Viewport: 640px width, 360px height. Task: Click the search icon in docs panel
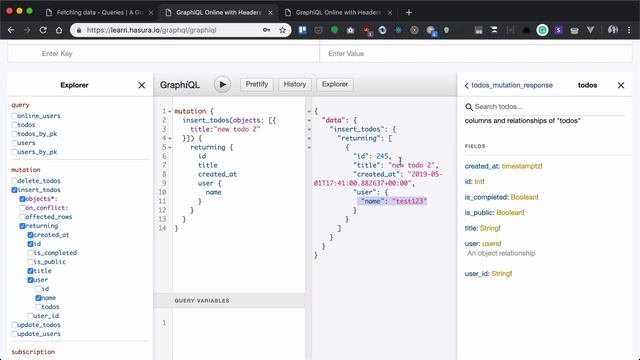coord(469,107)
